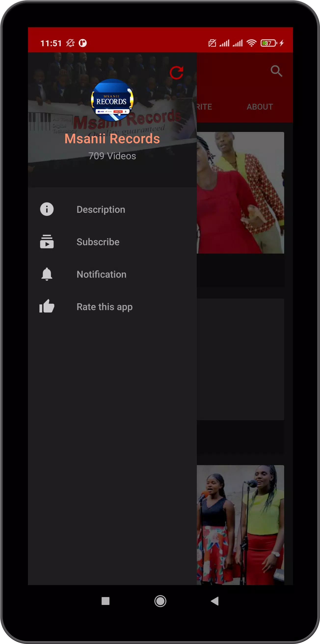
Task: Tap Android back navigation triangle
Action: [215, 601]
